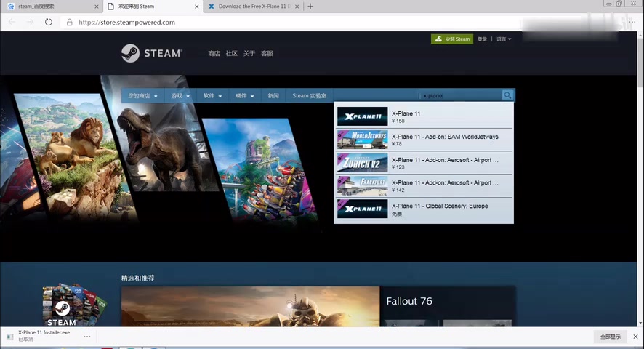Image resolution: width=644 pixels, height=349 pixels.
Task: Open the Fallout 76 featured title
Action: pyautogui.click(x=409, y=301)
